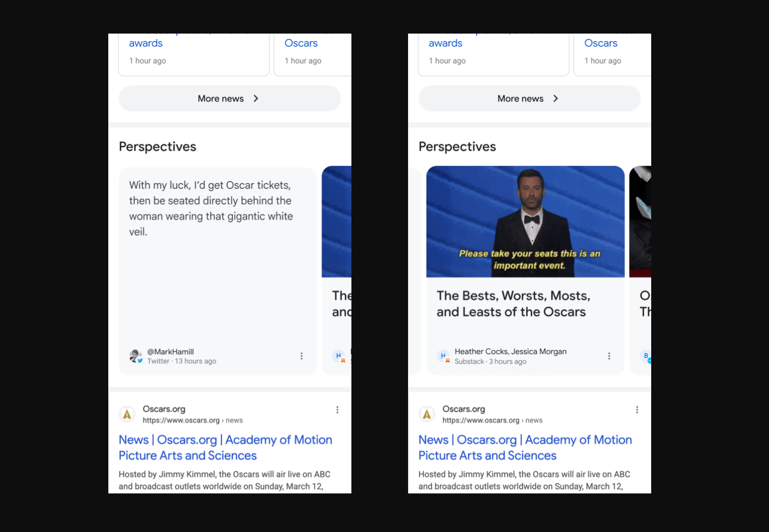Open the Jimmy Kimmel GIF thumbnail

tap(525, 221)
